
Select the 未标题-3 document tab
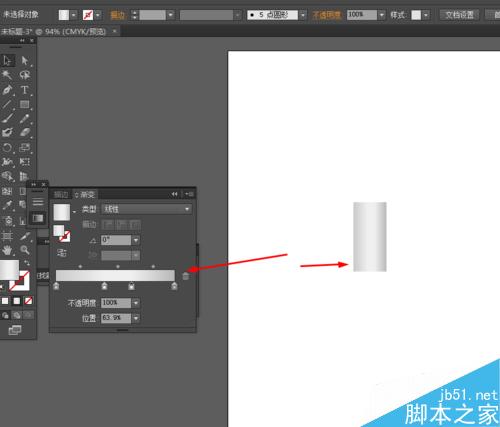[x=53, y=32]
